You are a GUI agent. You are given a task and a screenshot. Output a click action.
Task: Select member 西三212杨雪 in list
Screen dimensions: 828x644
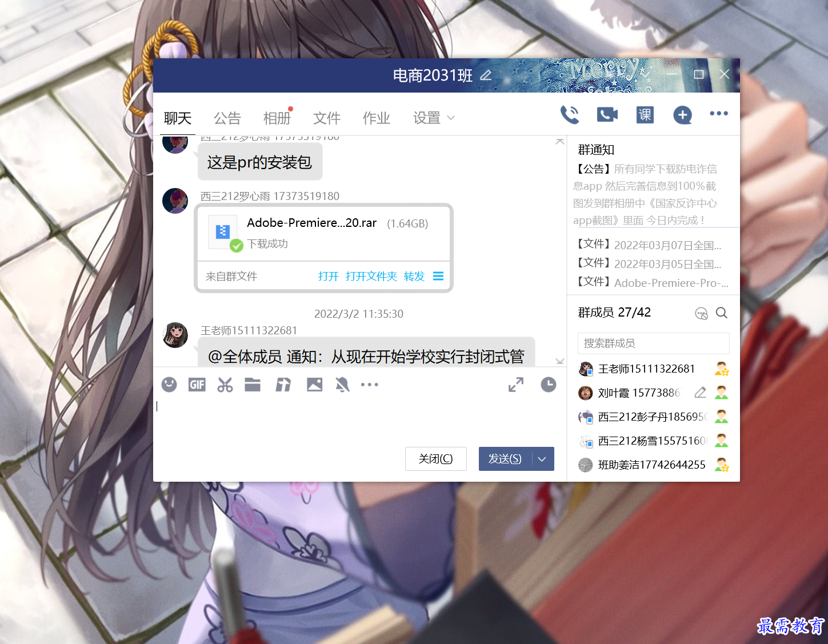point(653,441)
